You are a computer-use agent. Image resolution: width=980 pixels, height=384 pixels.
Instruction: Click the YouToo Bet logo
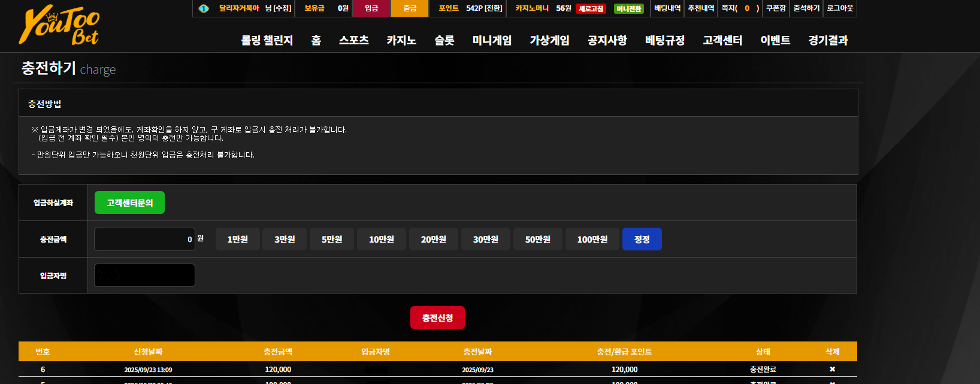pyautogui.click(x=59, y=25)
